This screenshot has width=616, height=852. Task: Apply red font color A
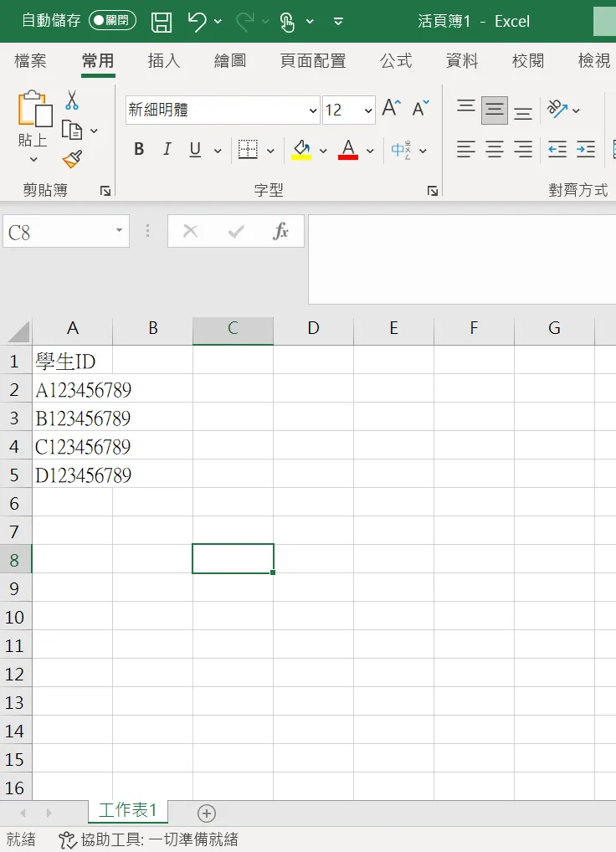point(348,150)
